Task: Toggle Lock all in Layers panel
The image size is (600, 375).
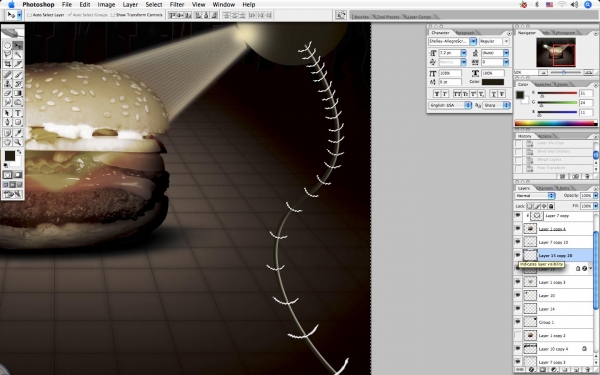Action: pos(551,206)
